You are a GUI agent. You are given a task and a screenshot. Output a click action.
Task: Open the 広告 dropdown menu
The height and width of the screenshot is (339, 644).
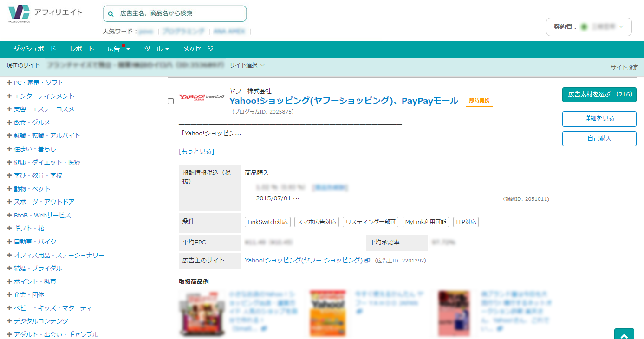pos(119,49)
